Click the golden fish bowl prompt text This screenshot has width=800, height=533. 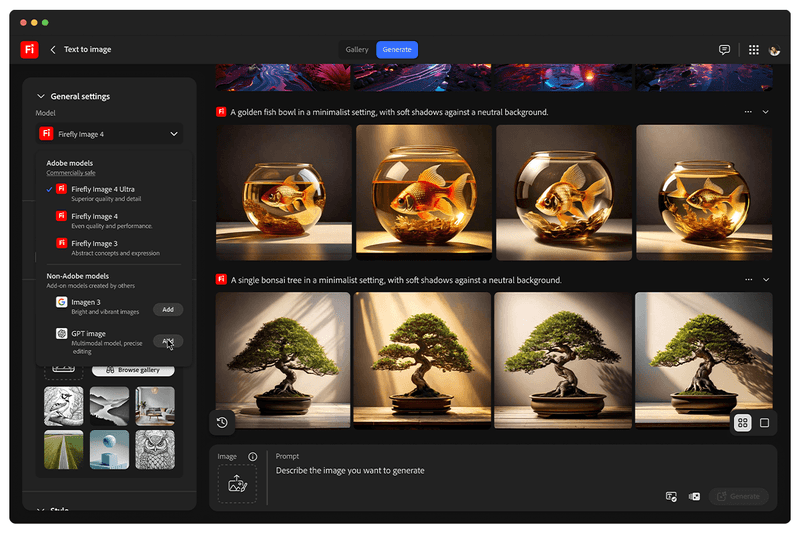[x=389, y=112]
